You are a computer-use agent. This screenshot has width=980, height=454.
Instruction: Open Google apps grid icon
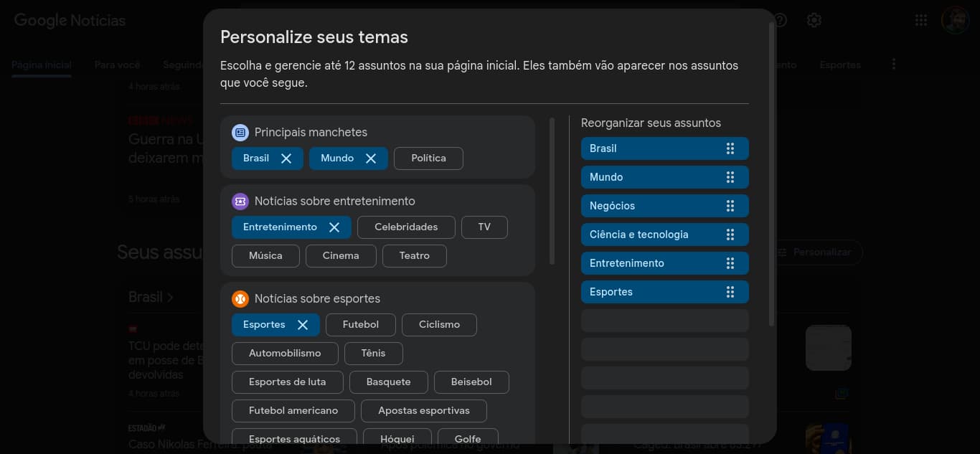(x=921, y=20)
